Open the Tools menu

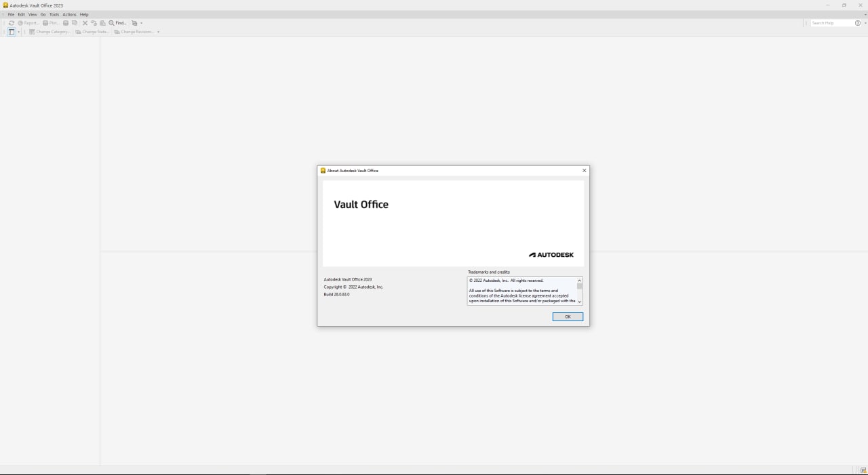click(54, 14)
